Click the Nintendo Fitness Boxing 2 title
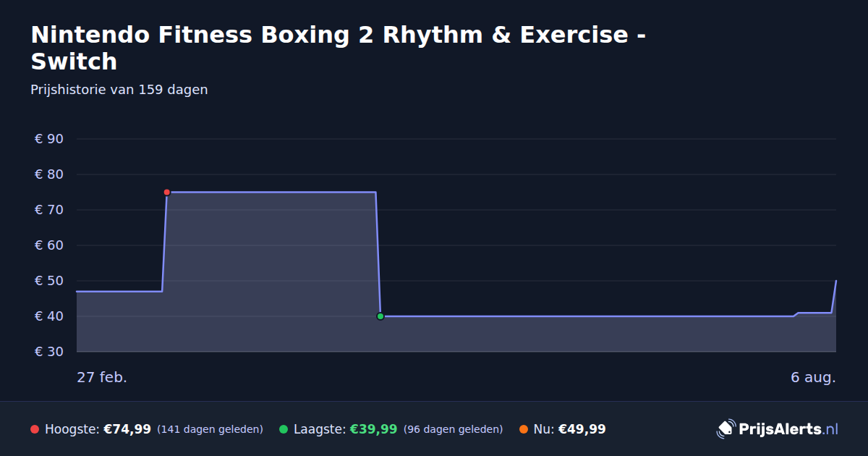 click(339, 48)
